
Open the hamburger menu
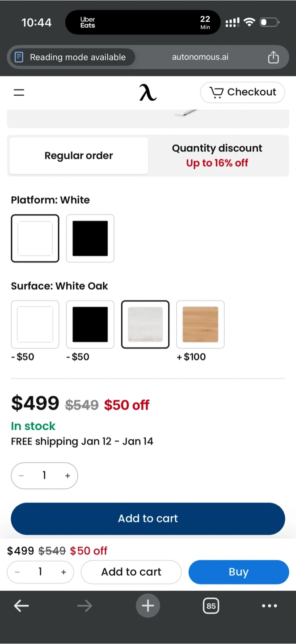point(19,93)
